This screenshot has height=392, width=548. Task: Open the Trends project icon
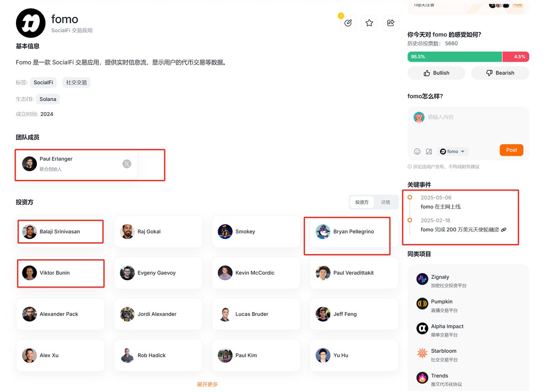(422, 377)
